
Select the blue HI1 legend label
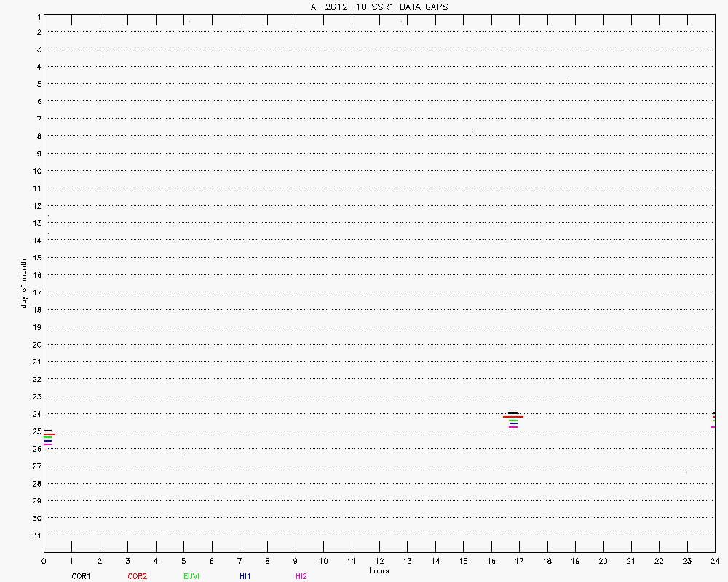coord(245,576)
